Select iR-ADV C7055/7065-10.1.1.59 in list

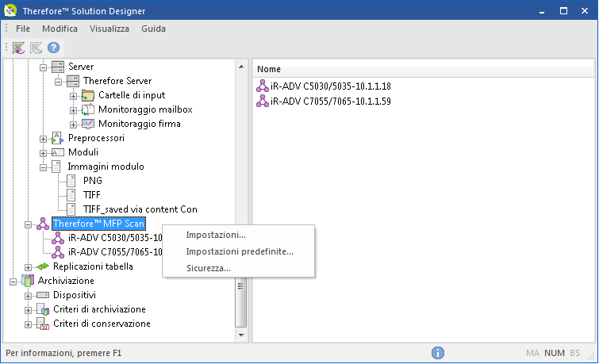[331, 102]
